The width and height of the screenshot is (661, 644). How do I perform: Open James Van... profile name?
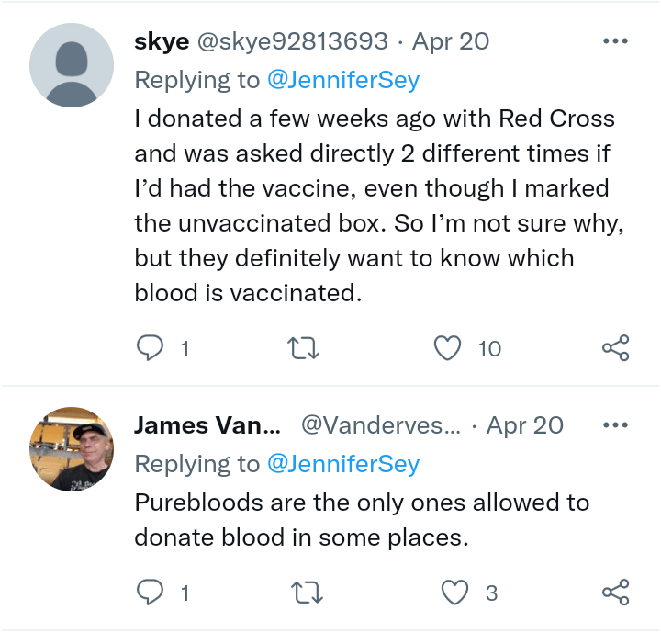coord(207,425)
